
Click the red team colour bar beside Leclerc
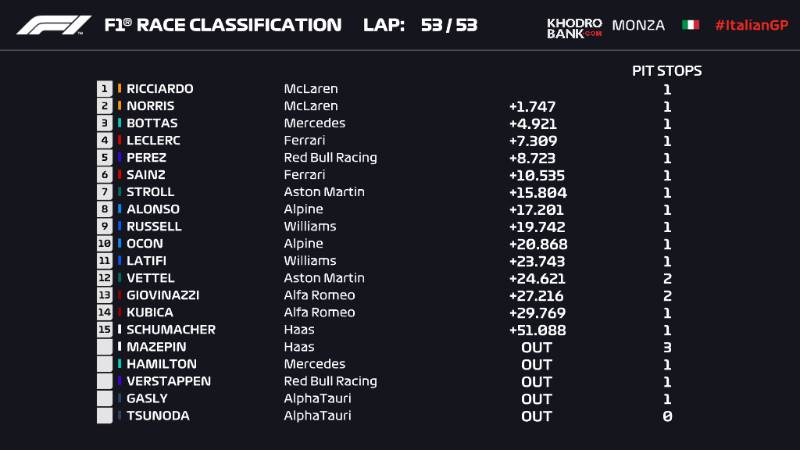tap(120, 140)
